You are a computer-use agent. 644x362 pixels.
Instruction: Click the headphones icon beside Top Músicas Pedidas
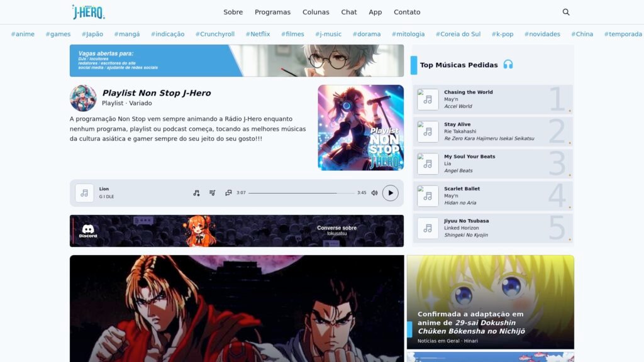coord(508,65)
